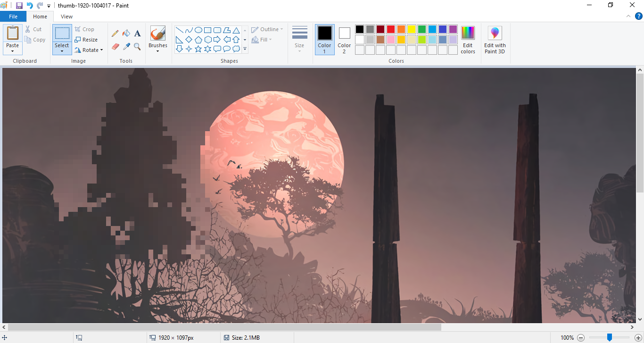Select the Oval shape

pos(198,30)
